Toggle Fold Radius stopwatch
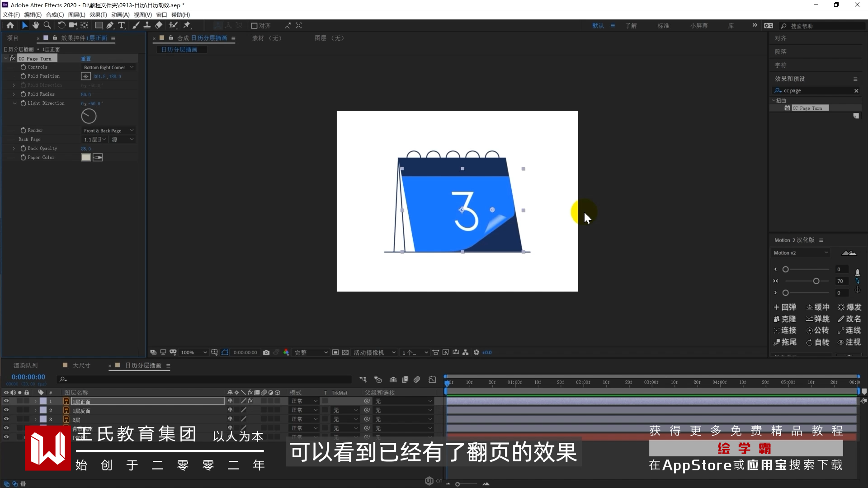 [23, 94]
